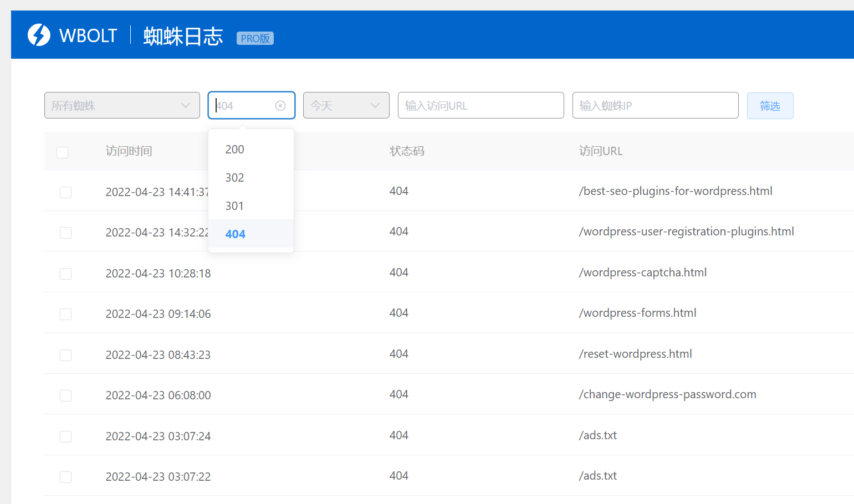Select the row checkbox for 08:43:23
Screen dimensions: 854x504
[x=66, y=355]
